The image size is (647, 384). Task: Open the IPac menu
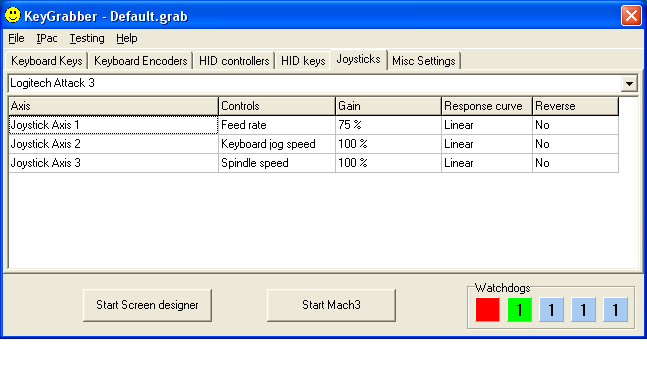tap(47, 38)
